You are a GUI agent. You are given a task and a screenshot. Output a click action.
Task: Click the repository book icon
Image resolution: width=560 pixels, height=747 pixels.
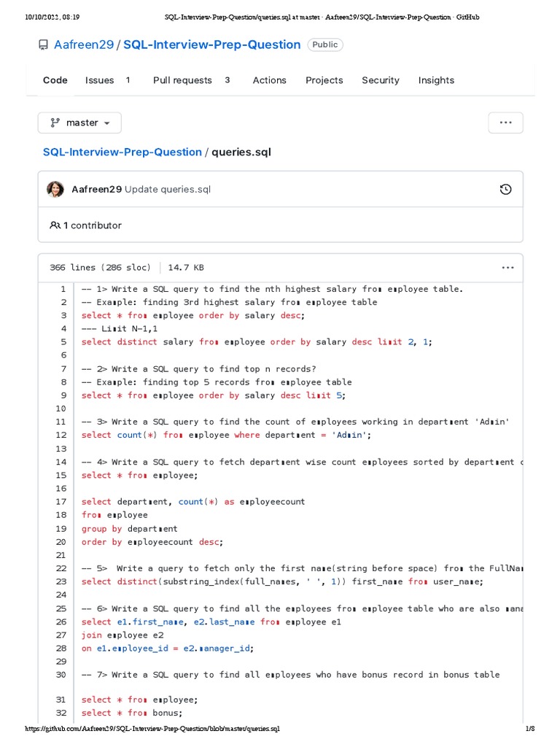[43, 45]
